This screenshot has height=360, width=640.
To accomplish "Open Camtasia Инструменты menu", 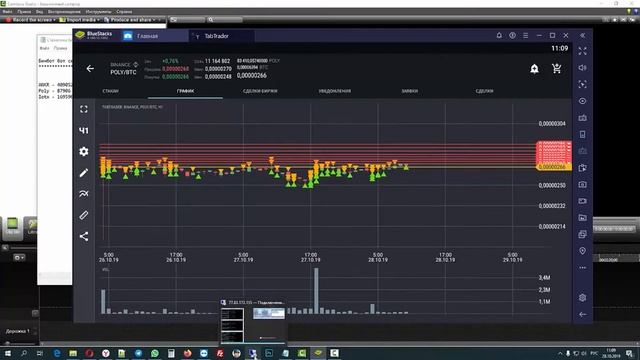I will click(98, 11).
